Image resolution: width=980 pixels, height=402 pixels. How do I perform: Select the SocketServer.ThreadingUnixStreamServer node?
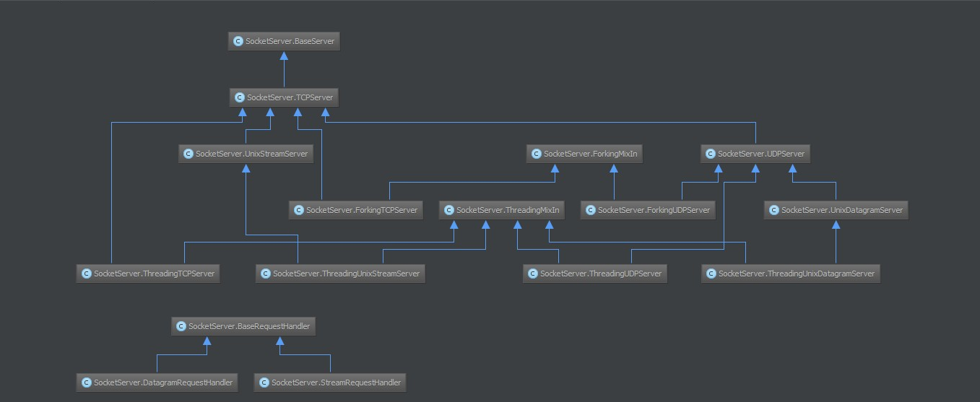tap(340, 274)
